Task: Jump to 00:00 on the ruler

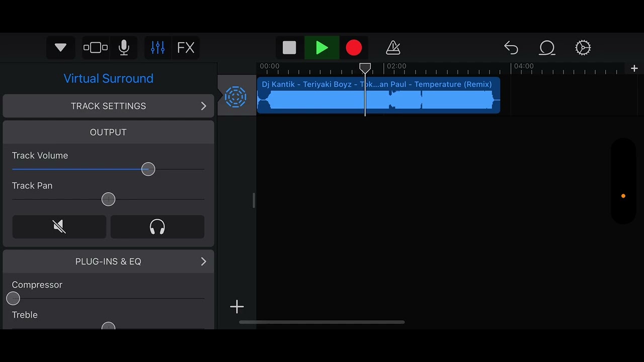Action: click(x=270, y=66)
